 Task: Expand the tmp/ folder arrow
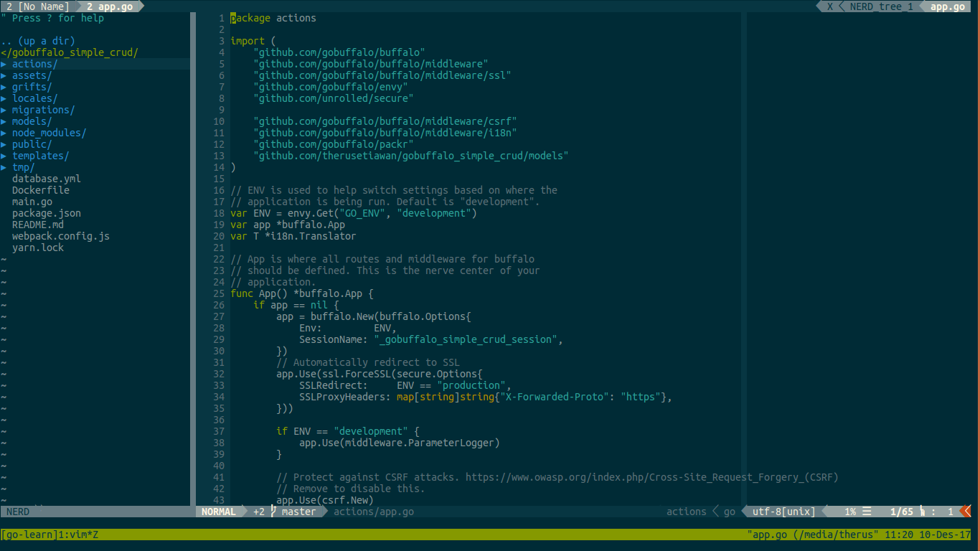[4, 167]
